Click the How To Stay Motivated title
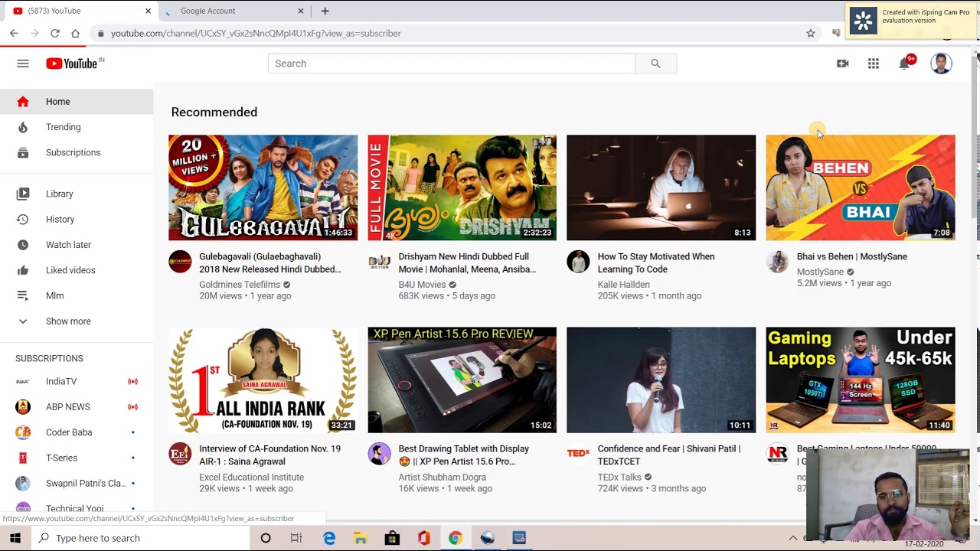Image resolution: width=980 pixels, height=551 pixels. 656,263
